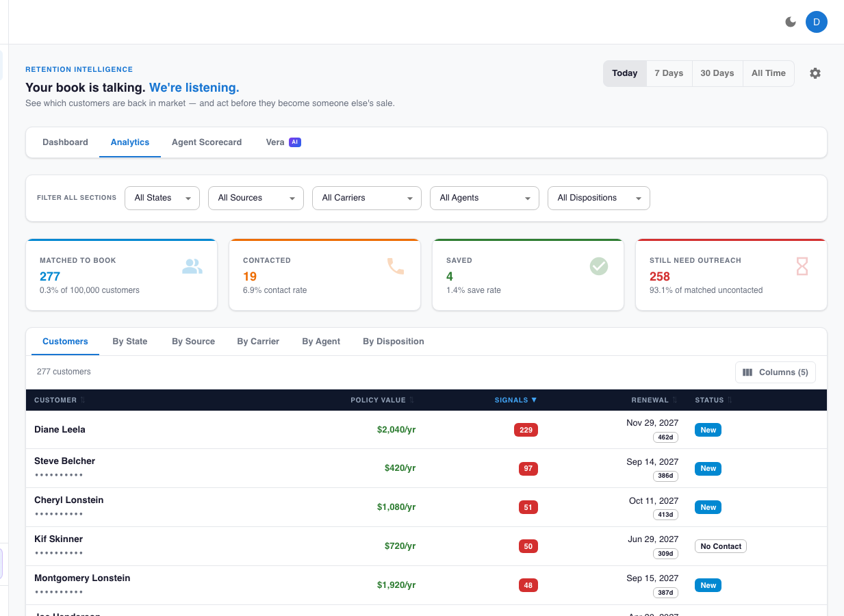Click the Customer column sort icon
844x616 pixels.
[83, 400]
